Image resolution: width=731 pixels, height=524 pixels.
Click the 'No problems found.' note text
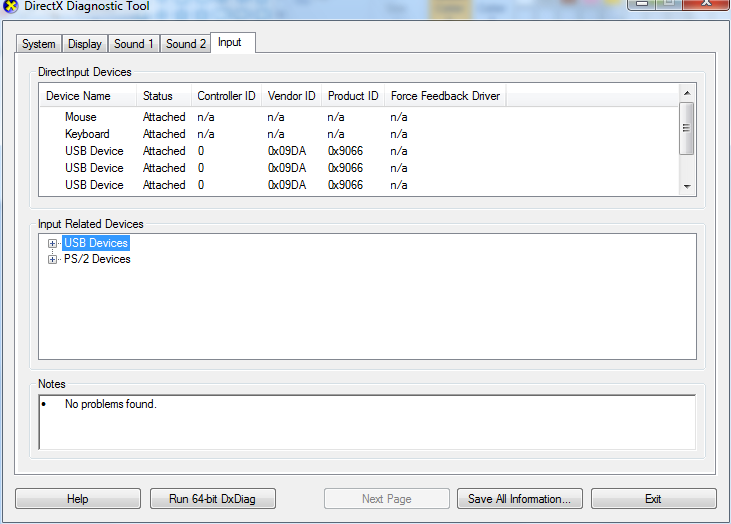coord(111,404)
